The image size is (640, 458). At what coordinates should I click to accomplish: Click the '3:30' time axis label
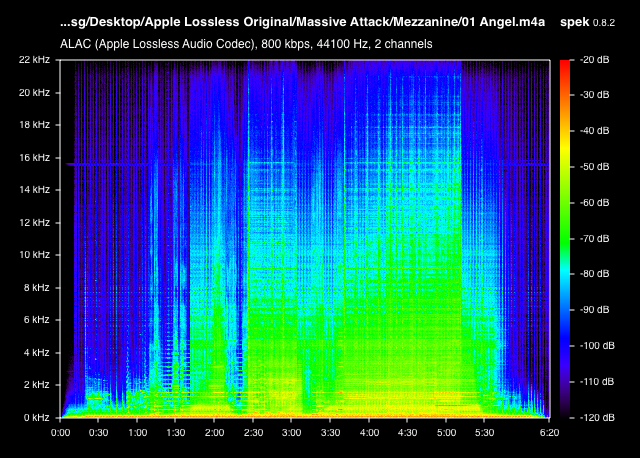tap(330, 433)
